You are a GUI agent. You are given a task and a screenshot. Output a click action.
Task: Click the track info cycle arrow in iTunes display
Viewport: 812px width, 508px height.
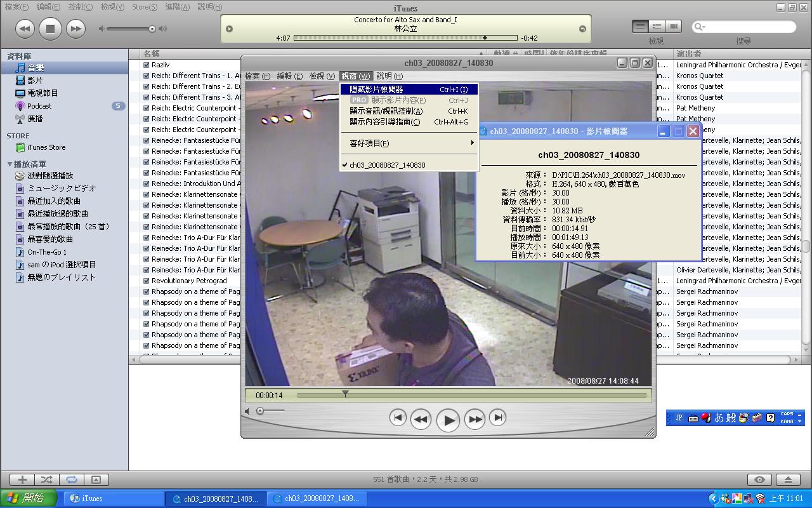[x=230, y=29]
